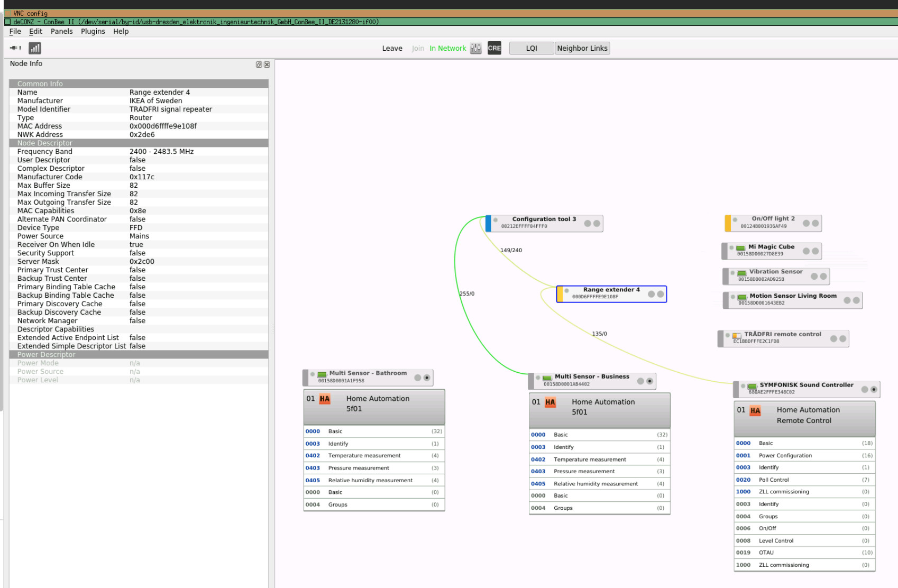Expand endpoints of Vibration Sensor via right circle
This screenshot has height=588, width=898.
tap(823, 276)
